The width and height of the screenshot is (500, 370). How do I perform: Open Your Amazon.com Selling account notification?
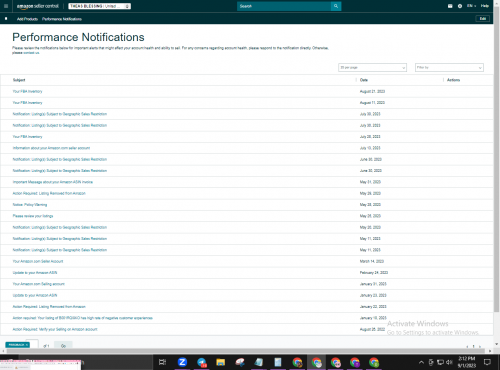39,284
